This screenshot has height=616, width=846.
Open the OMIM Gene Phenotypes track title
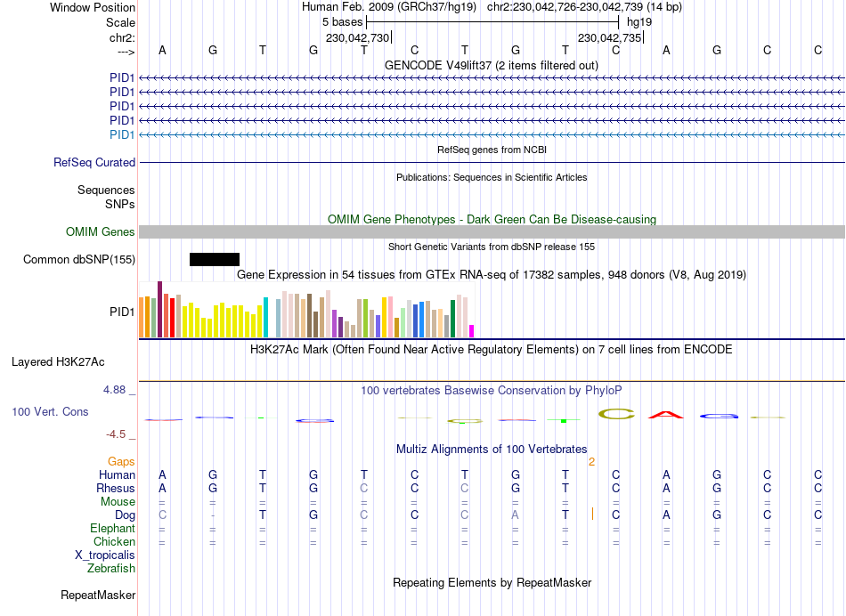pyautogui.click(x=492, y=220)
